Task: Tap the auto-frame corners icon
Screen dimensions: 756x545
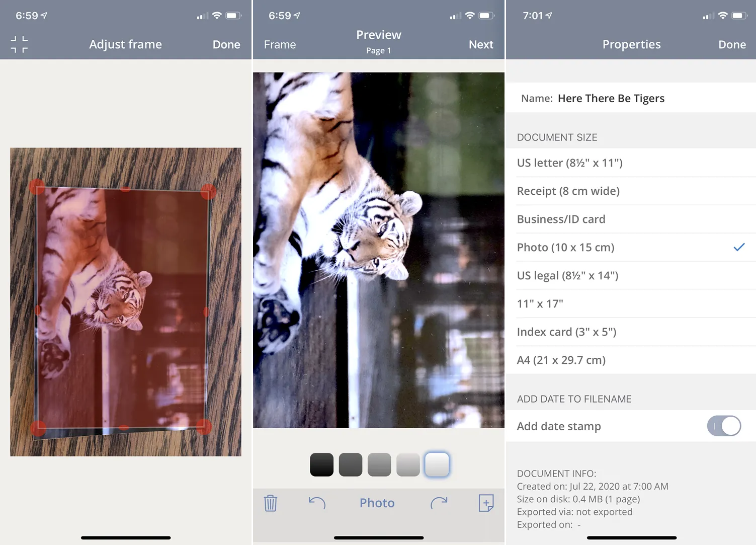Action: click(19, 44)
